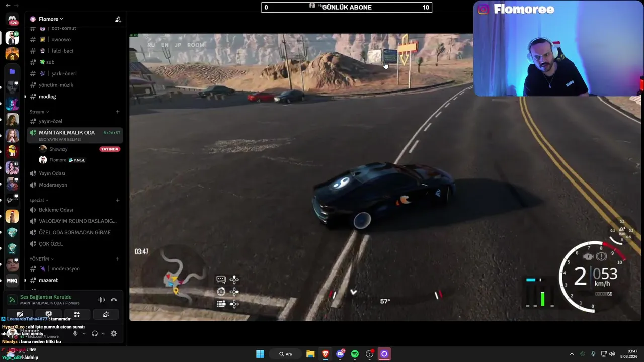This screenshot has height=362, width=644.
Task: Click the share screen button in voice panel
Action: click(48, 314)
